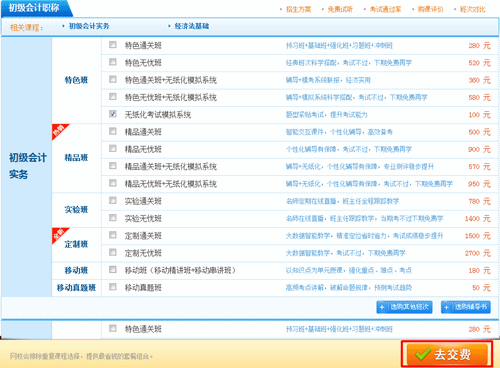Uncheck the 无纸化考试模拟系统 checkbox
This screenshot has width=500, height=368.
tap(113, 114)
